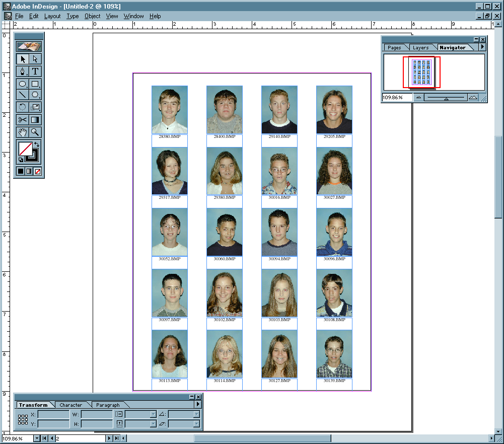This screenshot has height=444, width=504.
Task: Select the Zoom magnifier tool
Action: pos(35,132)
